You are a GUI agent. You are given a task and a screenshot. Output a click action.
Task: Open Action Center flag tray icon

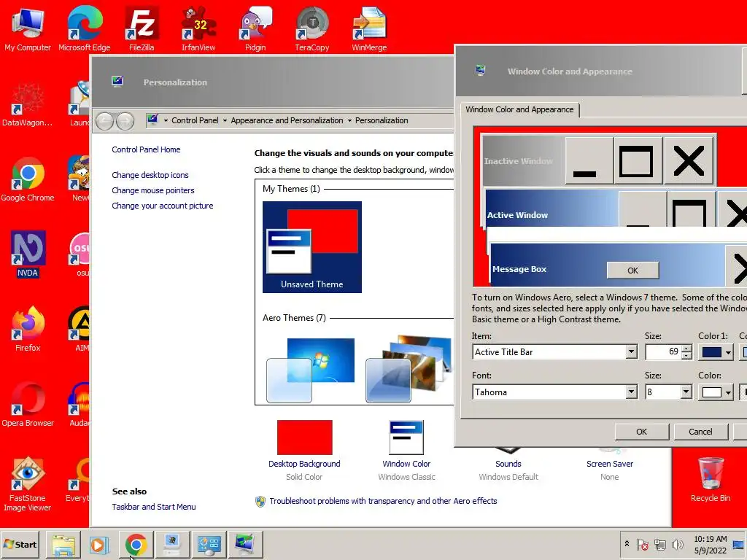642,544
